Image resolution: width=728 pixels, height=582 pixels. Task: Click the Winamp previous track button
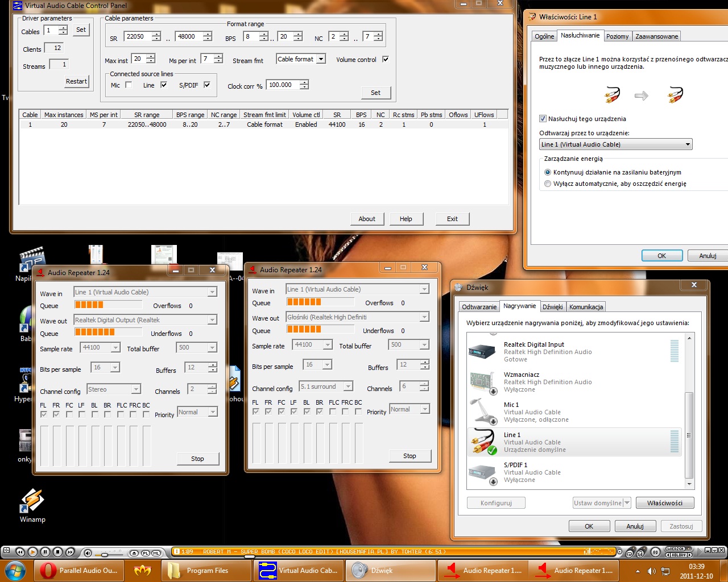coord(20,552)
